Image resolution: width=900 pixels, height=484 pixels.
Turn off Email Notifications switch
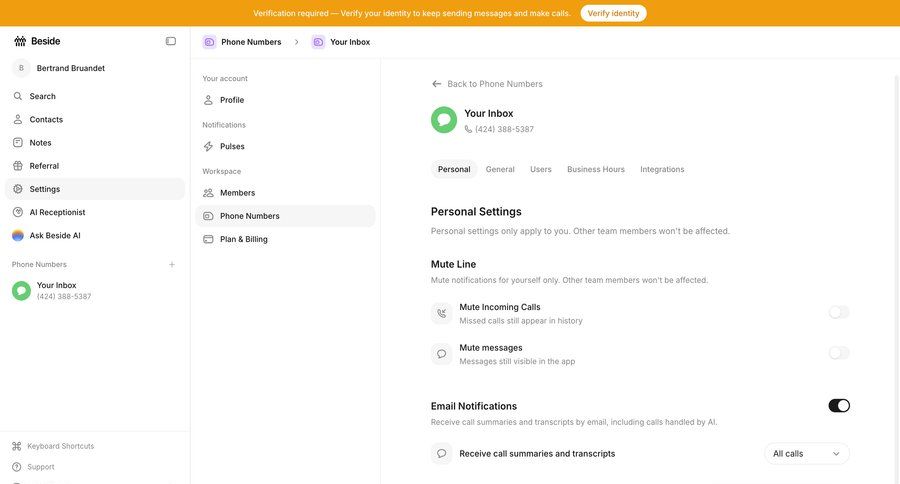(839, 406)
